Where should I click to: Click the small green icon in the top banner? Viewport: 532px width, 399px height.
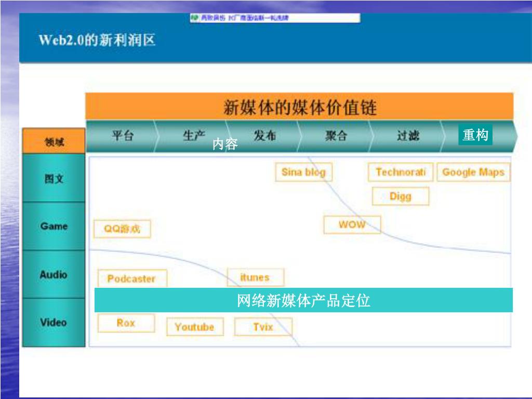coord(195,18)
